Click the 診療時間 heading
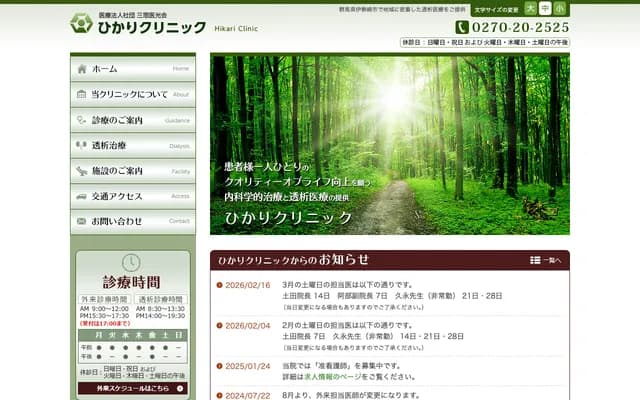 point(131,282)
